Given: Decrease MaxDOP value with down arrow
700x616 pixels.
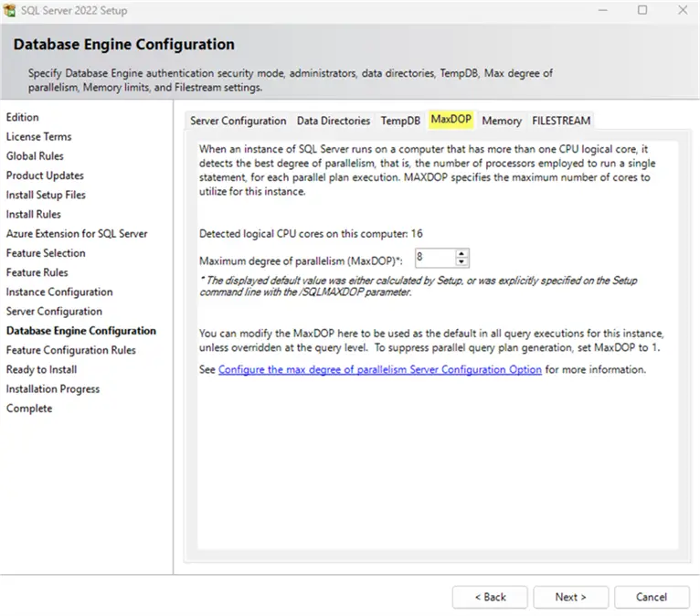Looking at the screenshot, I should pos(461,262).
